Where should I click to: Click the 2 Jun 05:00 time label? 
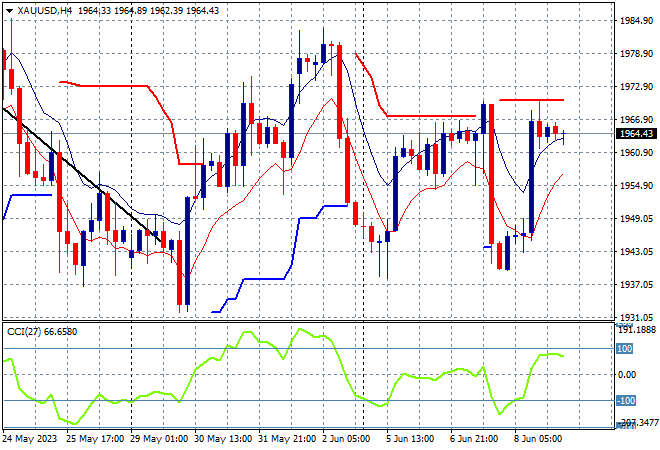(x=346, y=439)
